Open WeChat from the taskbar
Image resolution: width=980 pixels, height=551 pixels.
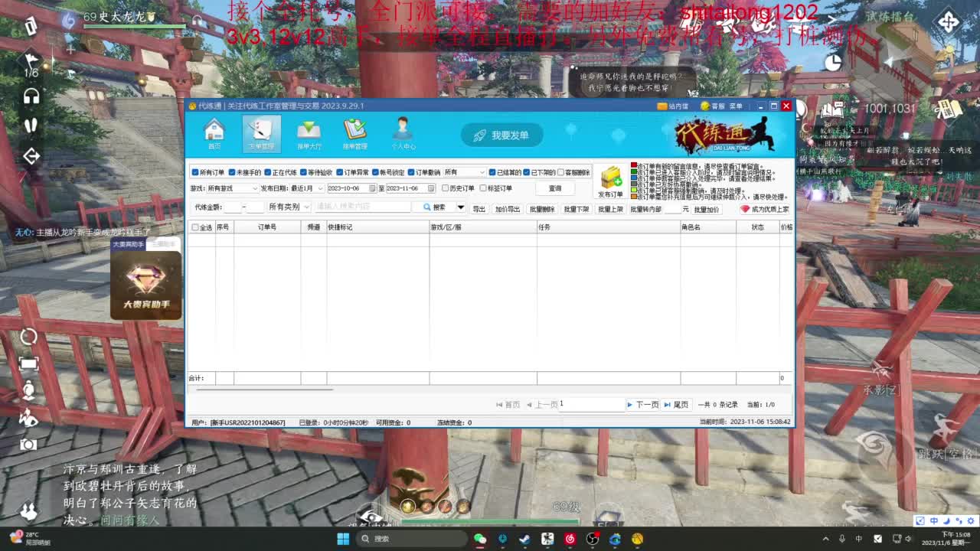coord(480,539)
